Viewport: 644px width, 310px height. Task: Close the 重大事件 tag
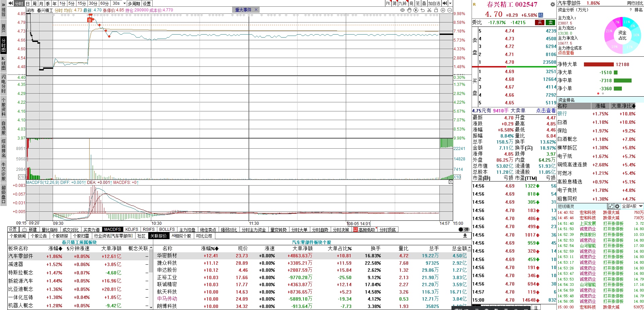[x=256, y=10]
